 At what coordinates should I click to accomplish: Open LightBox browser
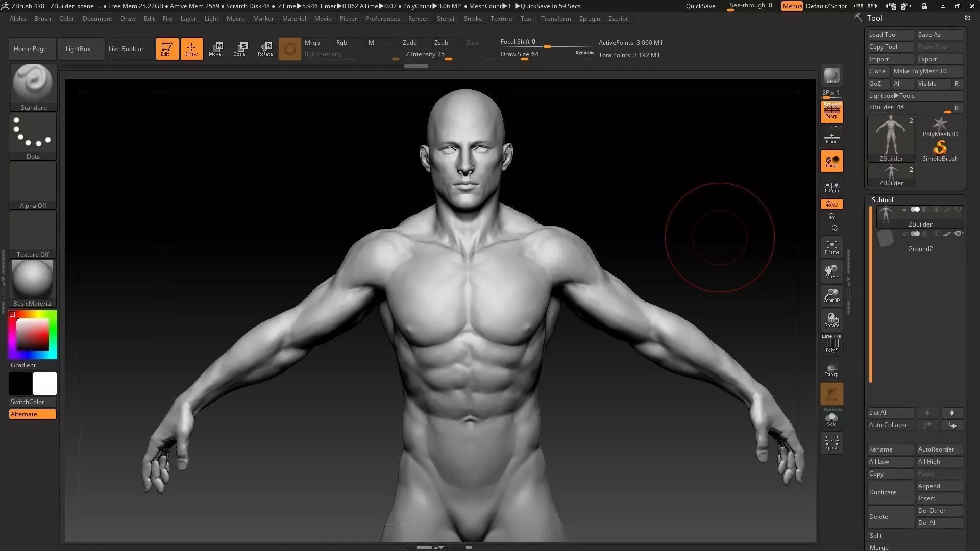82,49
